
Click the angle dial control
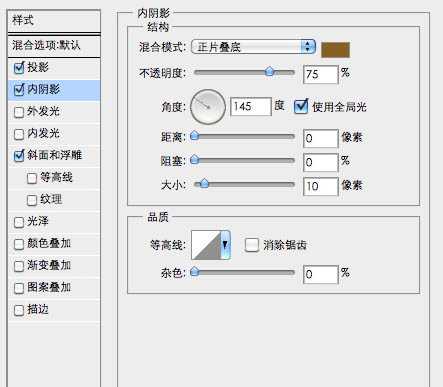click(208, 107)
